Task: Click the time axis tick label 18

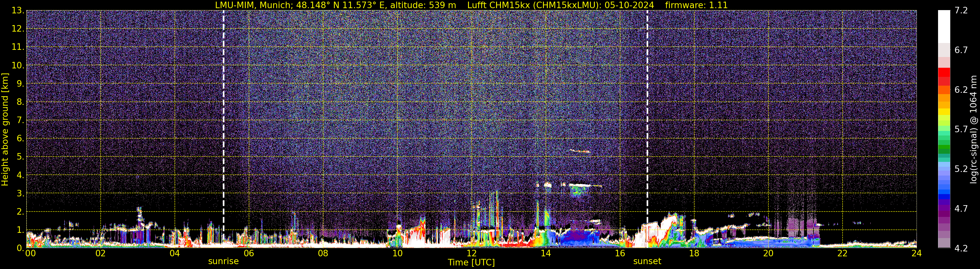Action: coord(694,253)
